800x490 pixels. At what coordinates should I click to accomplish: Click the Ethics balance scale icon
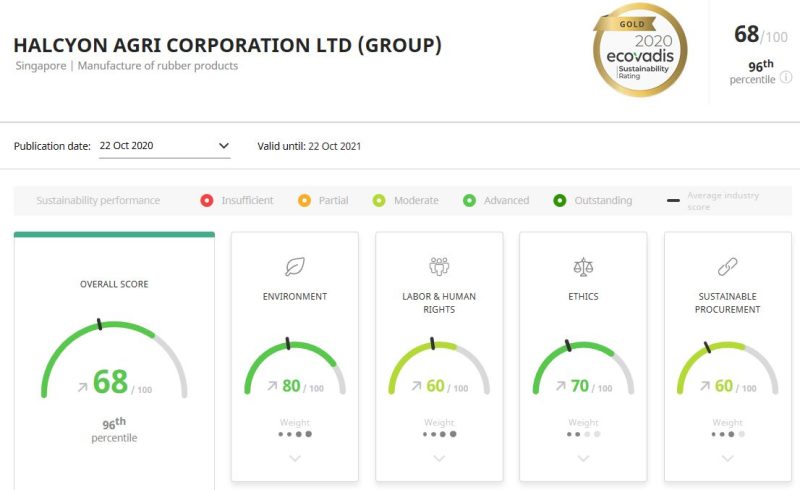point(583,266)
